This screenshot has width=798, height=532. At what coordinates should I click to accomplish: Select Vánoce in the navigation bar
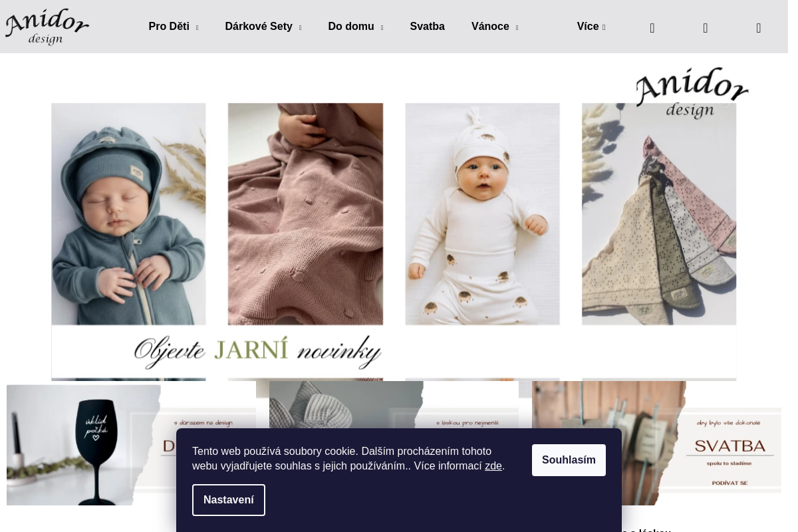[494, 27]
